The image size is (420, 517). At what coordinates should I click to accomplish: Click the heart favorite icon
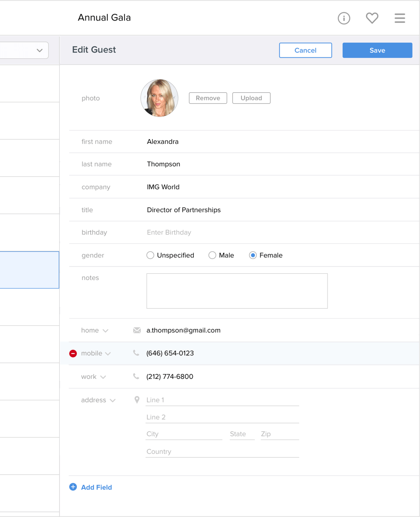pos(372,18)
